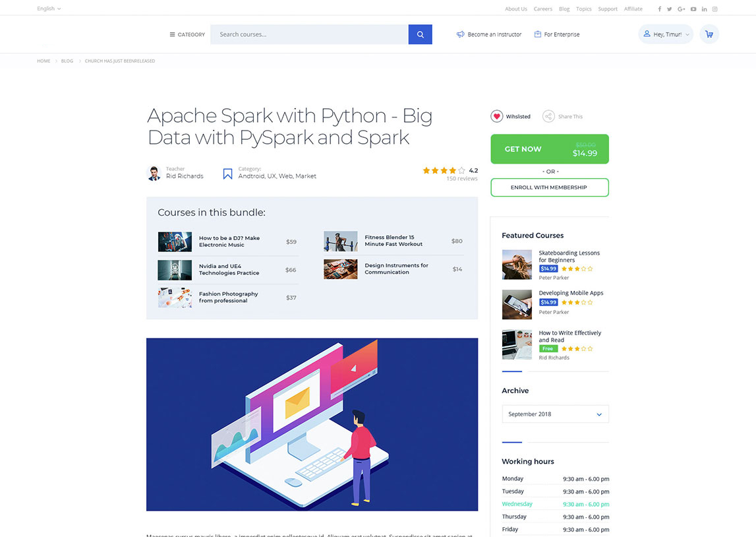Open the Twitter social icon
The height and width of the screenshot is (537, 756).
(x=670, y=9)
